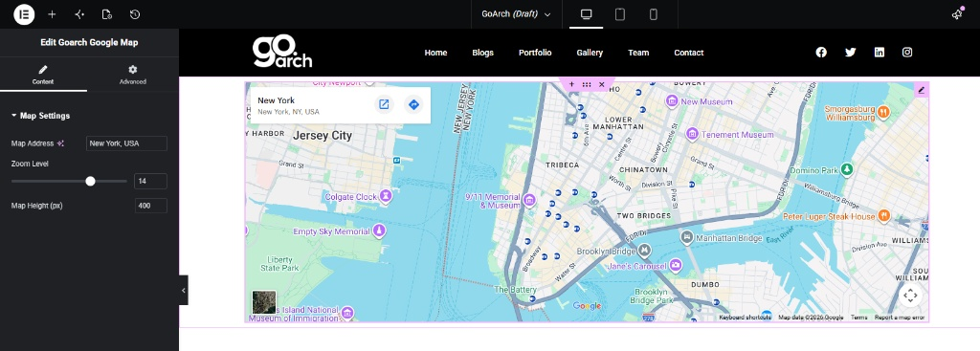Click Jane's Carousel map marker

pos(675,266)
